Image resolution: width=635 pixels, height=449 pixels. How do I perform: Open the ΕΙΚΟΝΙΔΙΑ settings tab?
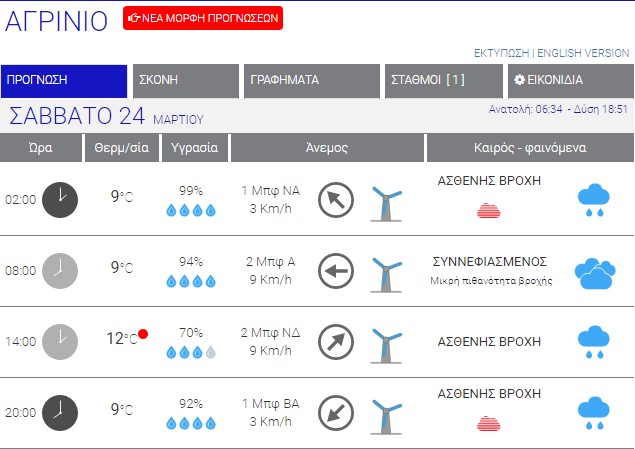570,81
